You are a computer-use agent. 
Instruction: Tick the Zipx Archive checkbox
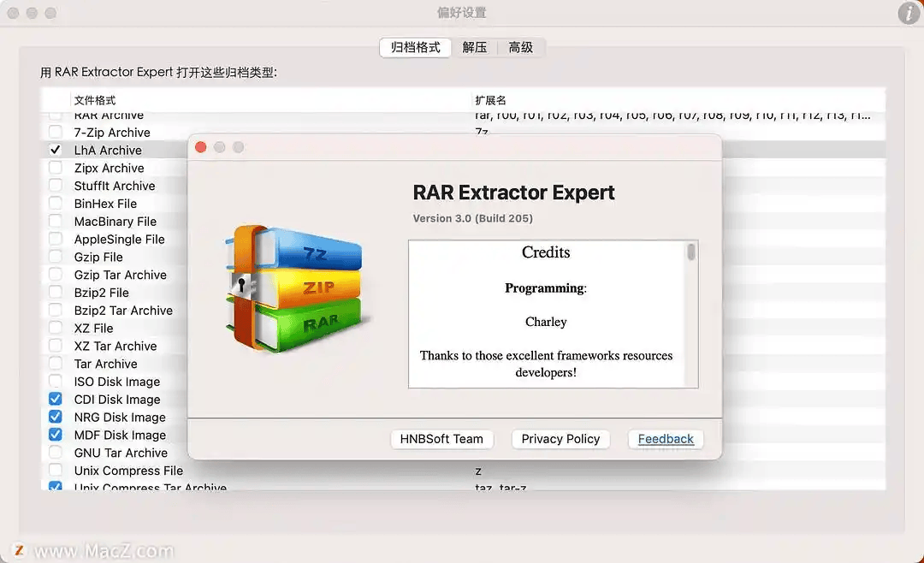tap(56, 168)
